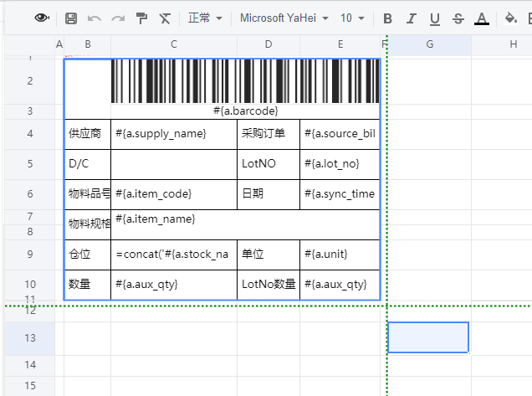Click the selected empty cell G13
The height and width of the screenshot is (396, 532).
(428, 337)
